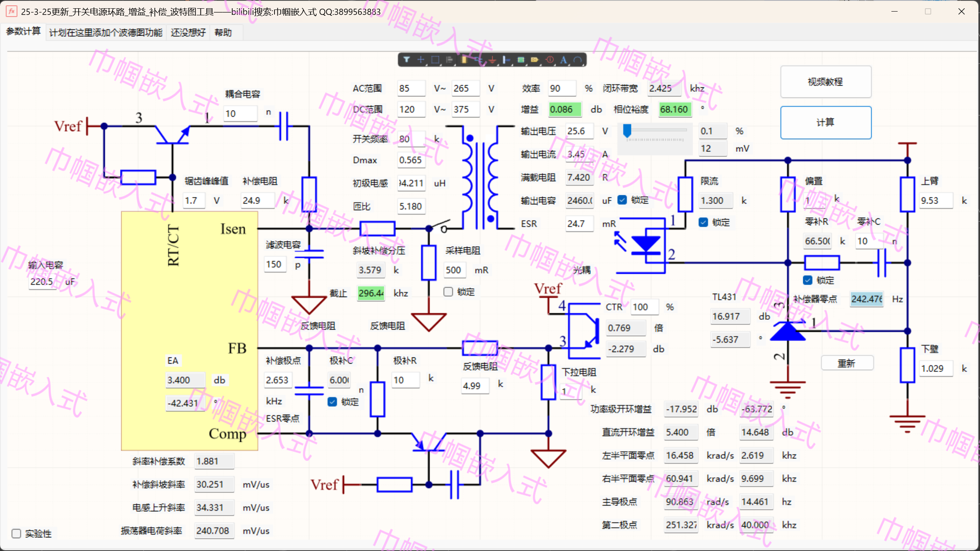
Task: Click the blue crosshair move tool icon
Action: point(421,60)
